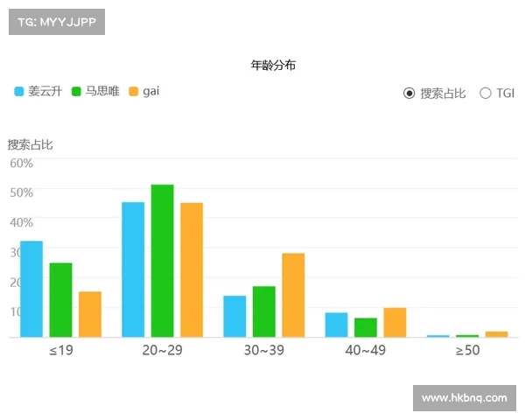This screenshot has width=525, height=420.
Task: Toggle the green 马思唯 legend swatch
Action: (76, 91)
